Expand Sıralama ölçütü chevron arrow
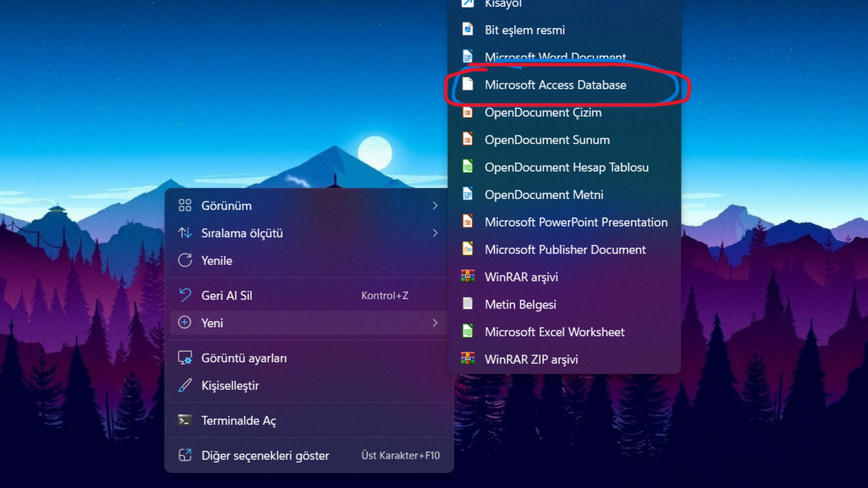868x488 pixels. (x=435, y=233)
